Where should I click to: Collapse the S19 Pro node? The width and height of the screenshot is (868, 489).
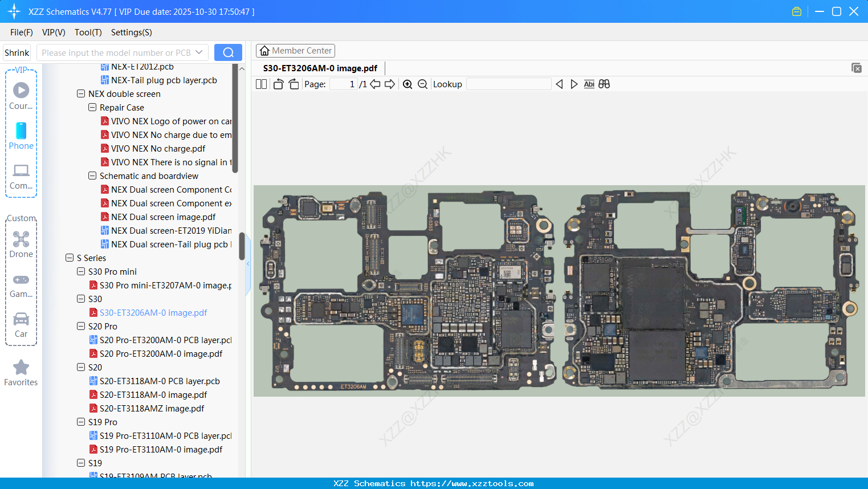click(x=81, y=422)
